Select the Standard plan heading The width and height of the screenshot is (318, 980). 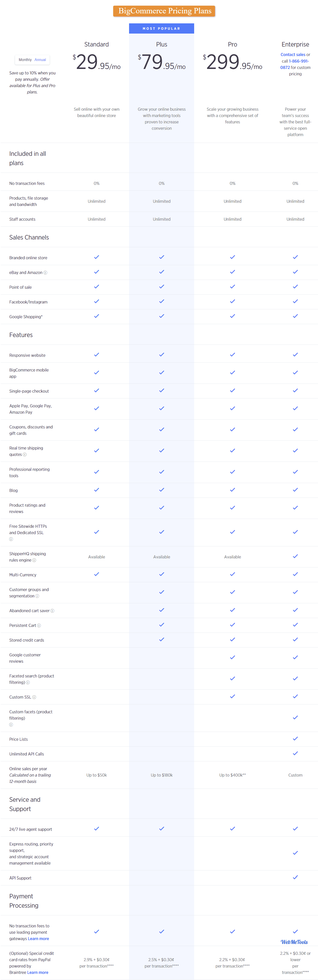coord(97,44)
